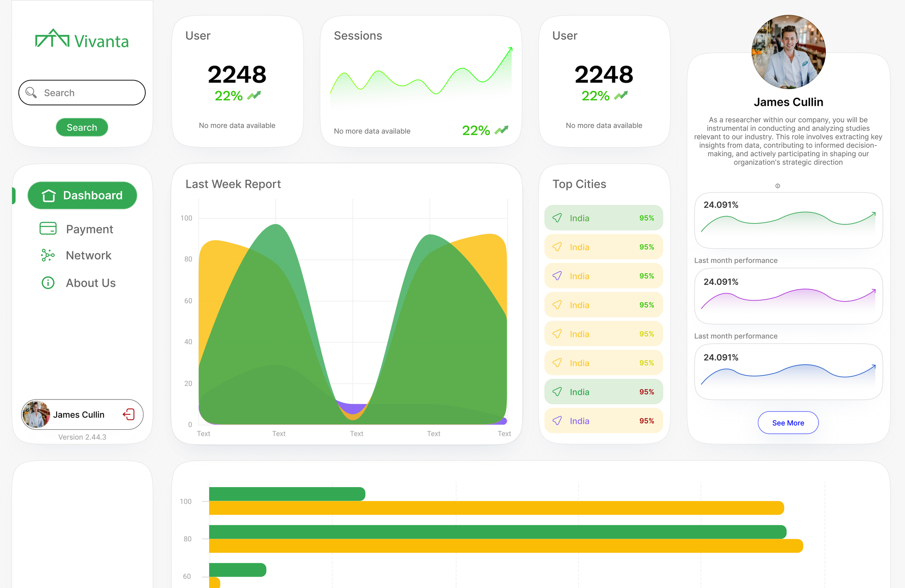Image resolution: width=905 pixels, height=588 pixels.
Task: Click the See More button
Action: coord(788,422)
